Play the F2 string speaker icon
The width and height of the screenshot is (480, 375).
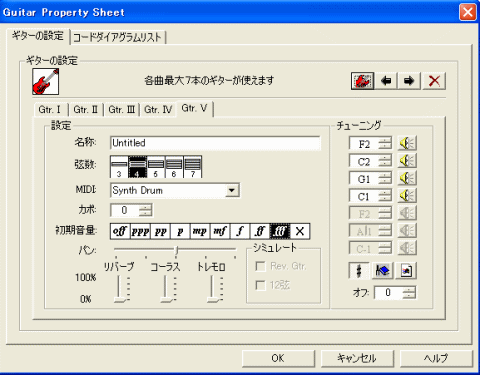click(x=407, y=144)
